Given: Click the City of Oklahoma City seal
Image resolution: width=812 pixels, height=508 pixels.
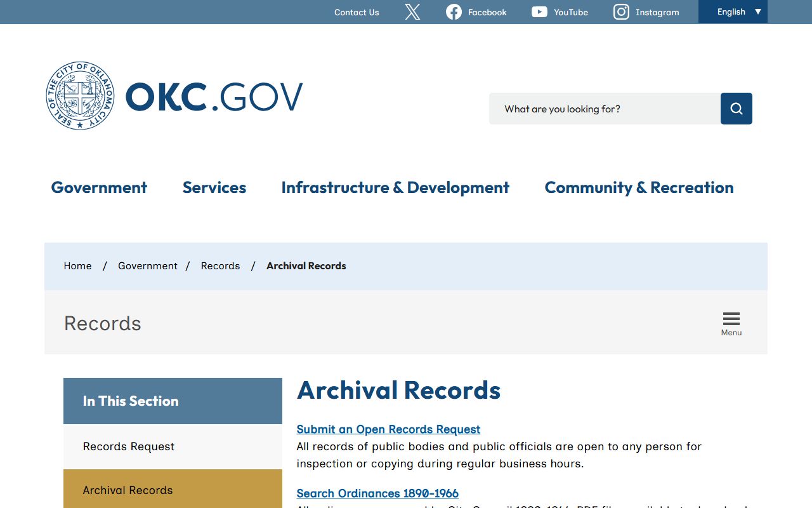Looking at the screenshot, I should [81, 96].
